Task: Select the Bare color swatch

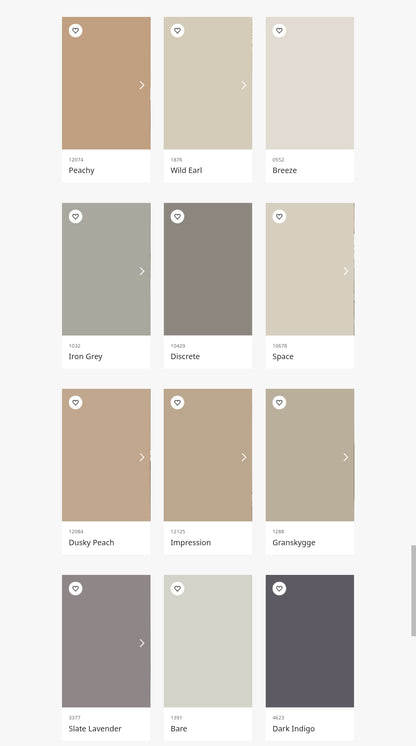Action: [208, 641]
